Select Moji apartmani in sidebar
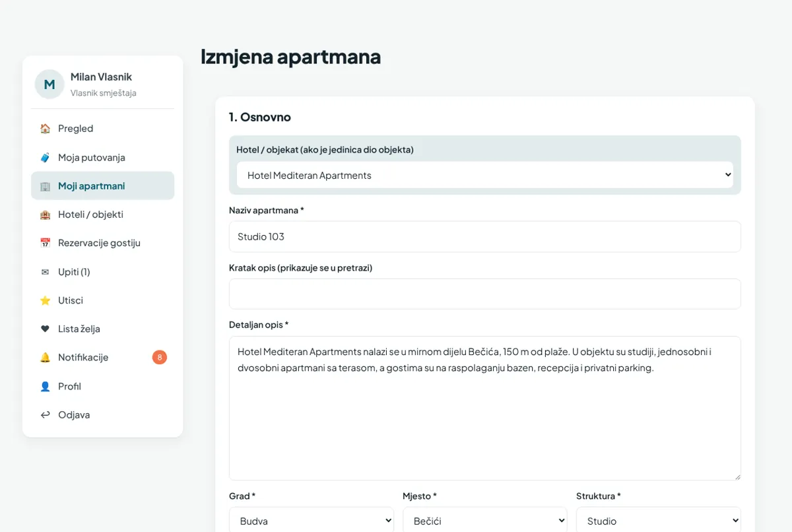The image size is (792, 532). click(102, 186)
